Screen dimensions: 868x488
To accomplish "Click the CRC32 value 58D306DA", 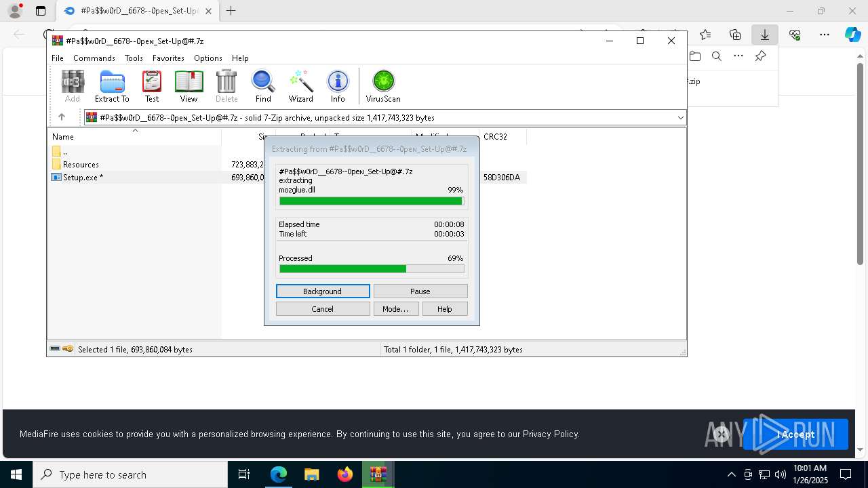I will click(502, 178).
